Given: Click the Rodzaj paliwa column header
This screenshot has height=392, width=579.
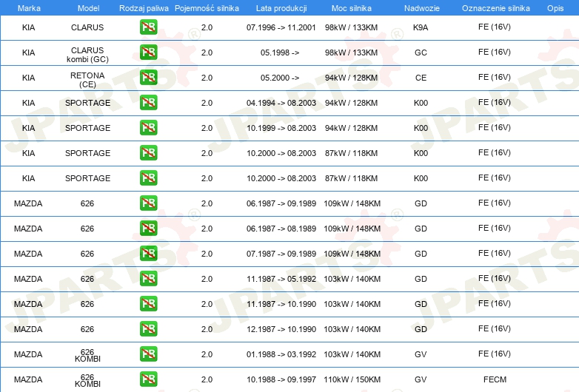Looking at the screenshot, I should pyautogui.click(x=144, y=8).
